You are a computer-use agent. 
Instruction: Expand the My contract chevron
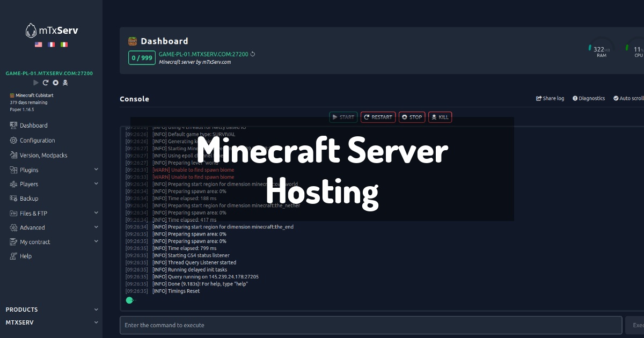(x=96, y=241)
